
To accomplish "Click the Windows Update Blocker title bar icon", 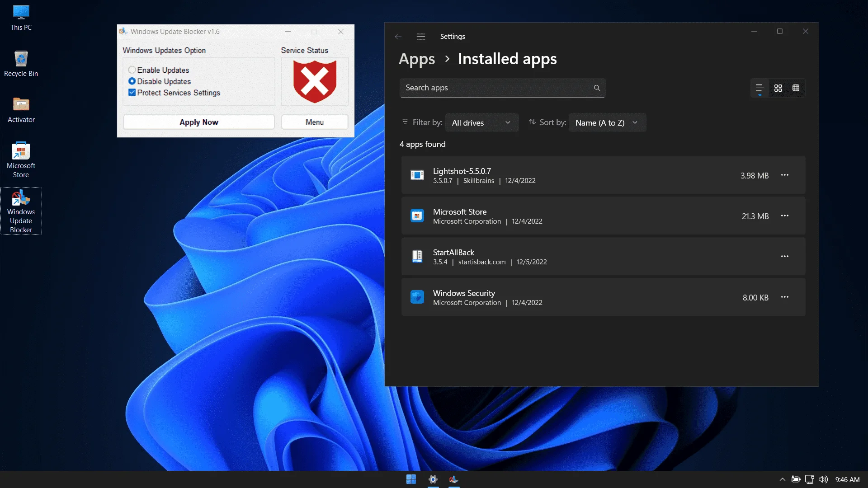I will 123,31.
